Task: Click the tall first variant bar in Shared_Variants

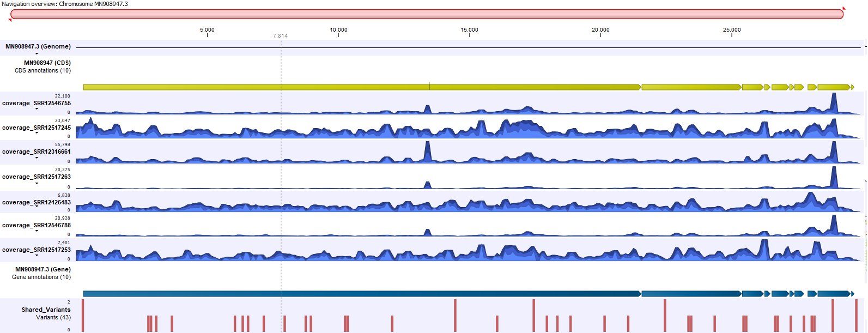Action: [83, 316]
